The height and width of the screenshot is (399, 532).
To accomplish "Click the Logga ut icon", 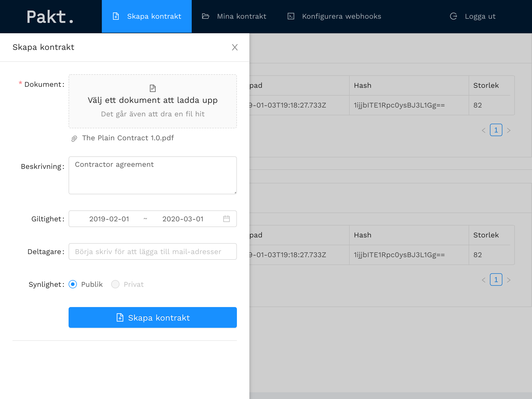I will point(453,16).
